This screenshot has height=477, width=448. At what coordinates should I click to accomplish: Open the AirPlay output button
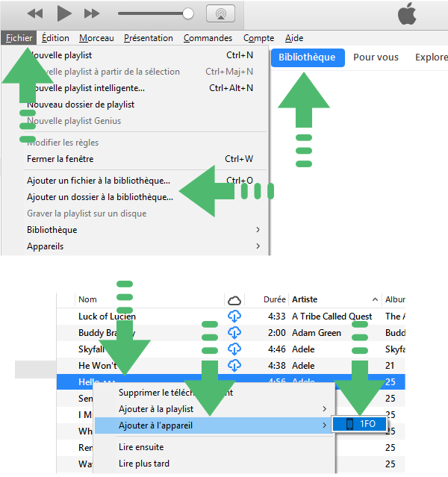pyautogui.click(x=221, y=13)
